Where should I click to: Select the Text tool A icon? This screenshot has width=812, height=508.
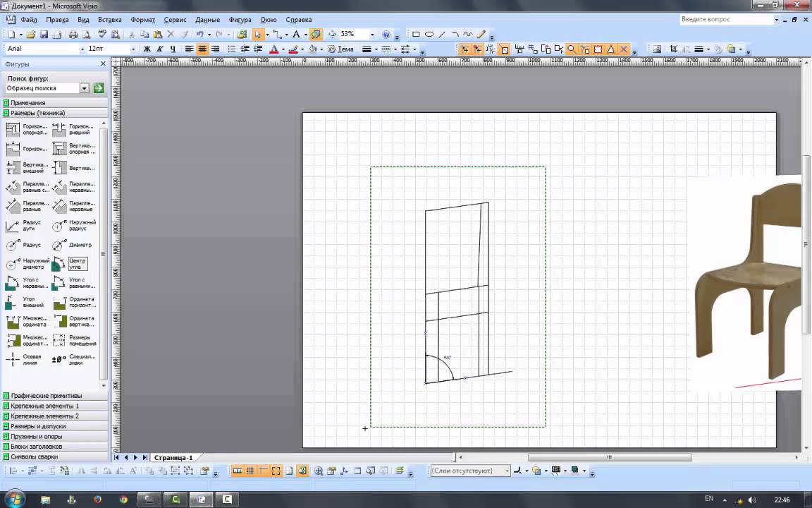[x=296, y=34]
